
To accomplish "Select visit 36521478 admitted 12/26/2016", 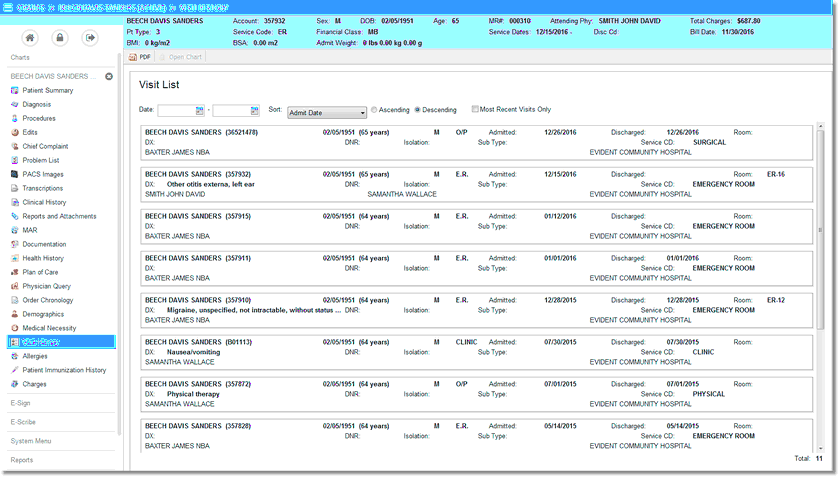I will [477, 142].
